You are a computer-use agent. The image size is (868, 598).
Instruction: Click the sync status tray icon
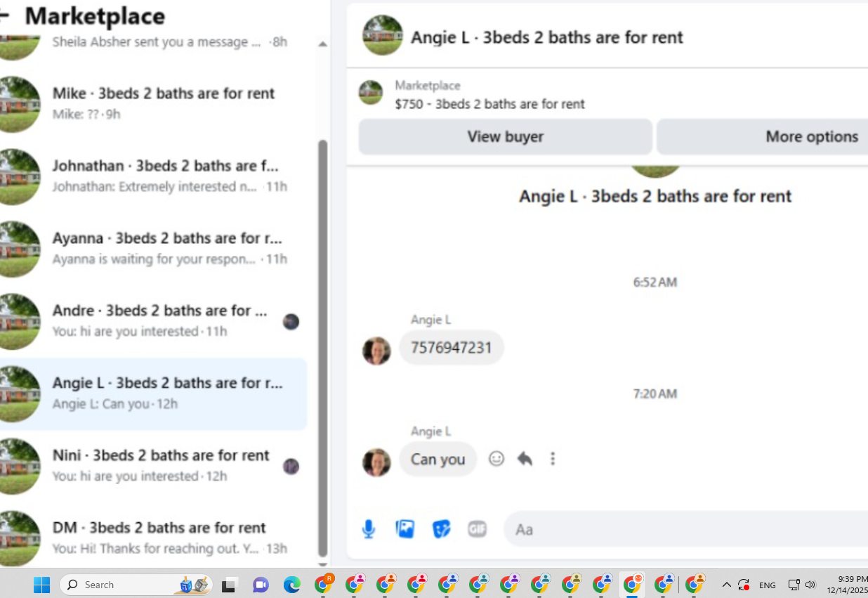[744, 585]
